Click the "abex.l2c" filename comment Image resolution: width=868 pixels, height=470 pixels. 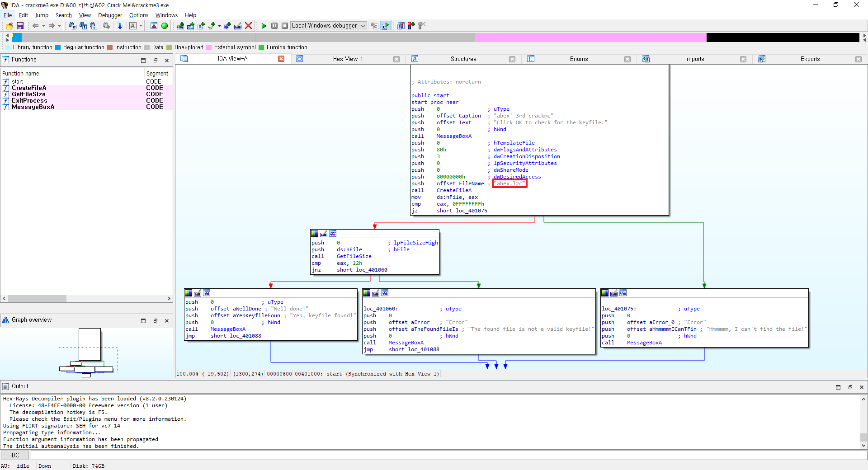509,183
